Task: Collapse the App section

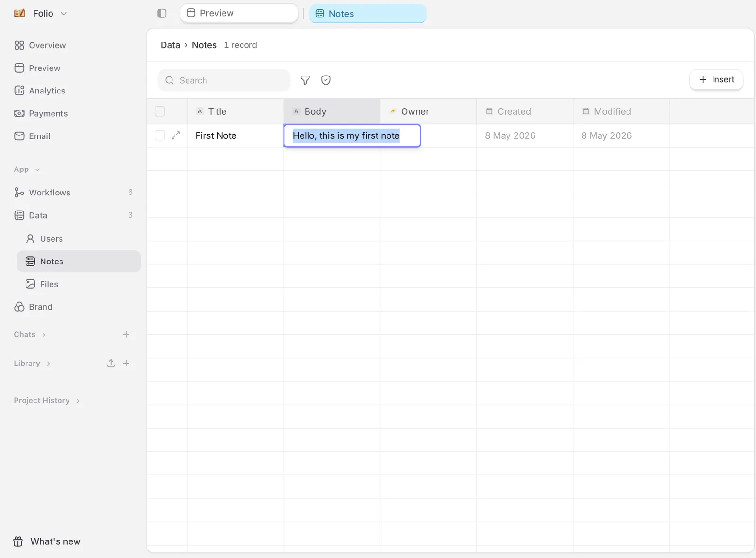Action: (x=27, y=169)
